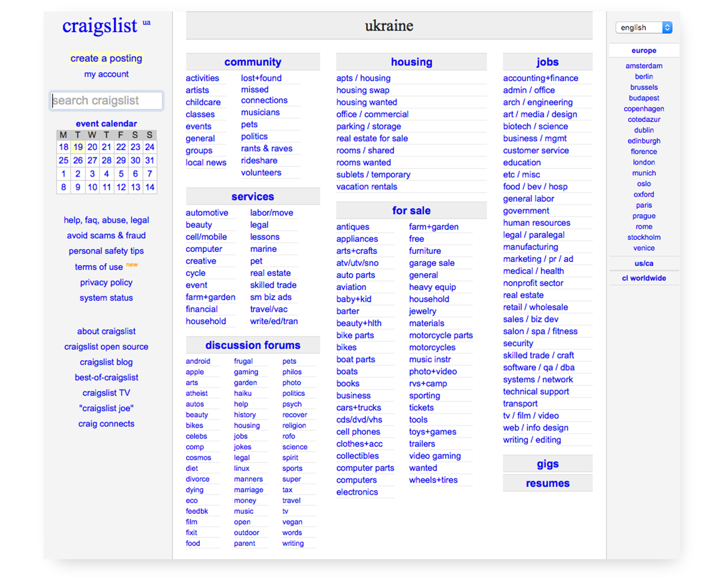Viewport: 724px width, 588px height.
Task: Open the resumes section
Action: pyautogui.click(x=547, y=483)
